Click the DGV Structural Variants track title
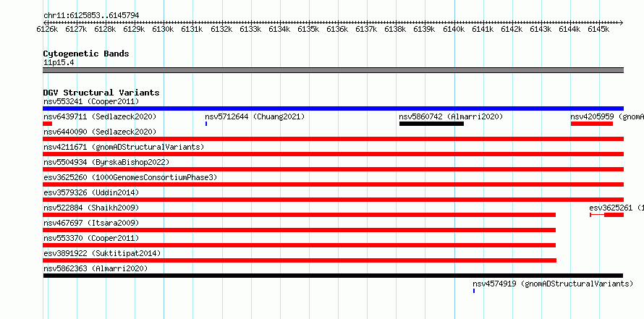The image size is (644, 319). (x=101, y=93)
